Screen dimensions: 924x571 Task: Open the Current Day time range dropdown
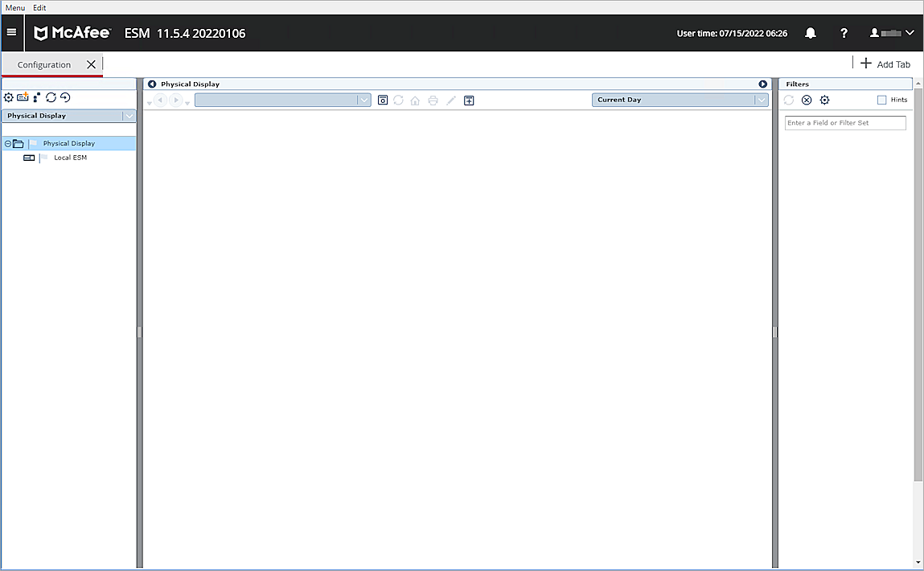click(x=760, y=100)
